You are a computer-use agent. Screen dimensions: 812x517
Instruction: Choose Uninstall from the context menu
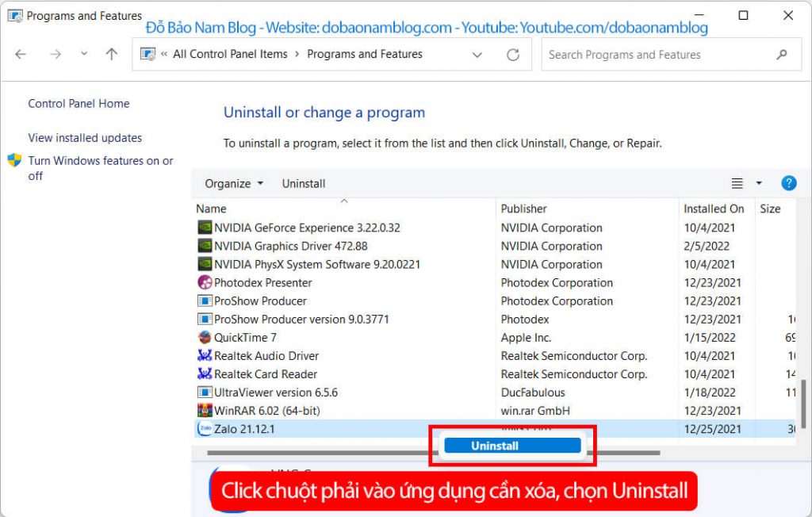point(512,446)
